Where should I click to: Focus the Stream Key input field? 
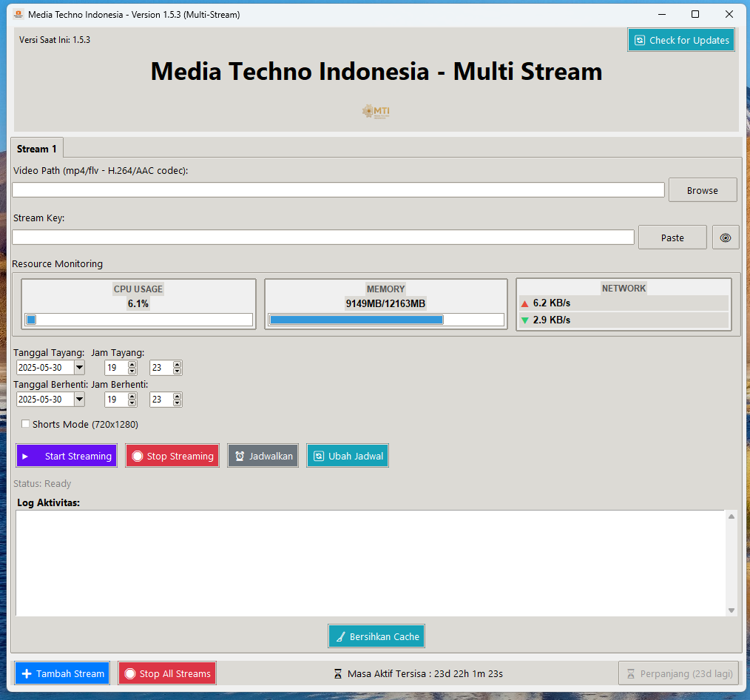(x=323, y=238)
